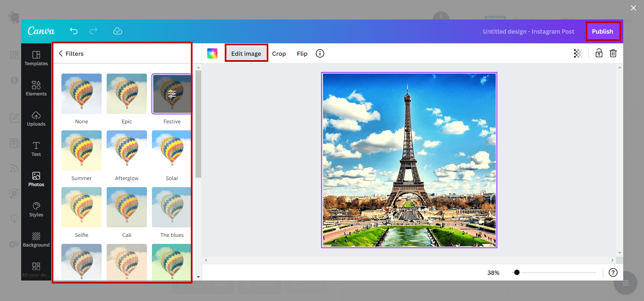Adjust the Festive filter settings
Image resolution: width=644 pixels, height=301 pixels.
(x=172, y=94)
